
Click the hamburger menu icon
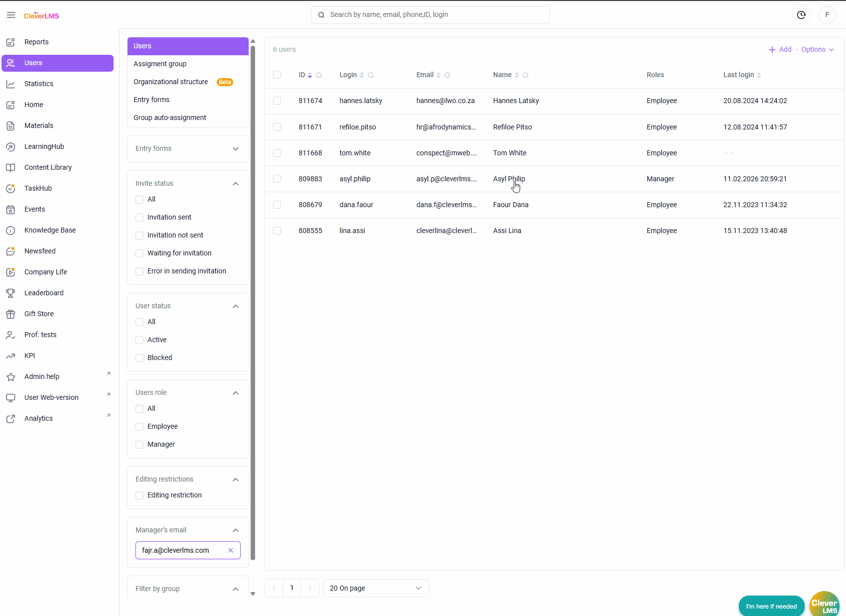(11, 15)
